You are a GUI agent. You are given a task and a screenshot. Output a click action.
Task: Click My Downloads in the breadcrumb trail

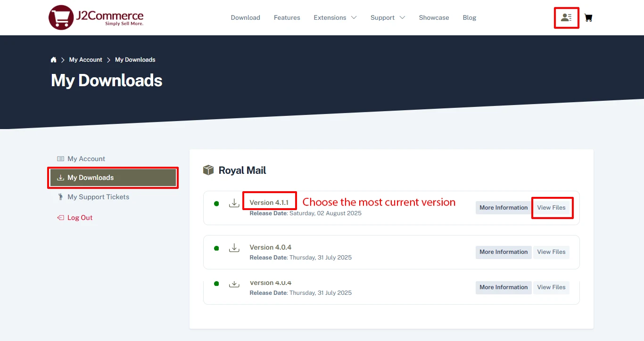coord(135,60)
